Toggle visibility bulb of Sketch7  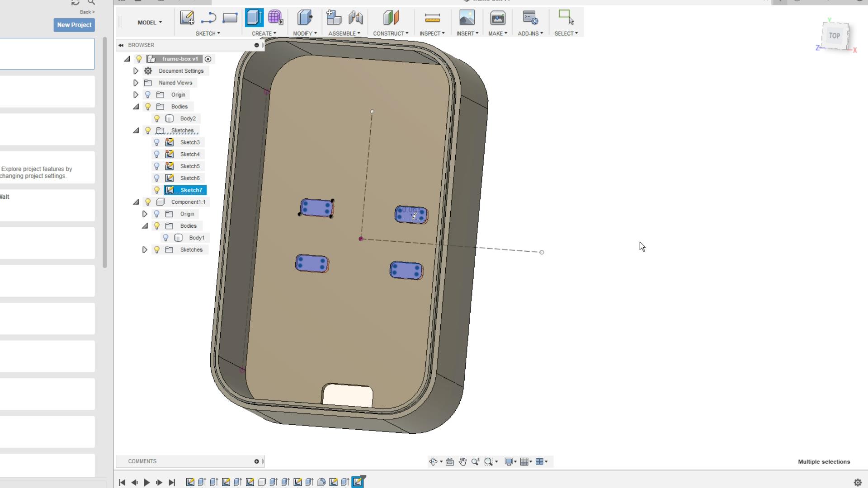pyautogui.click(x=157, y=190)
